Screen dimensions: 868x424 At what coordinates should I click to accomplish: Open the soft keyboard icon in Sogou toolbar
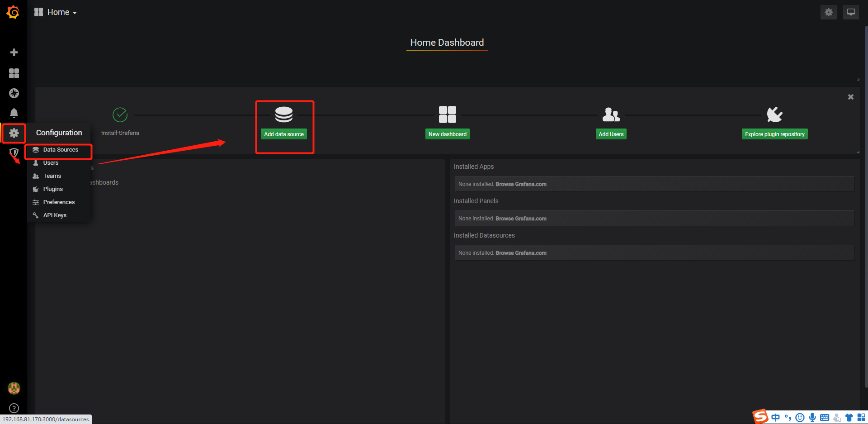tap(825, 417)
